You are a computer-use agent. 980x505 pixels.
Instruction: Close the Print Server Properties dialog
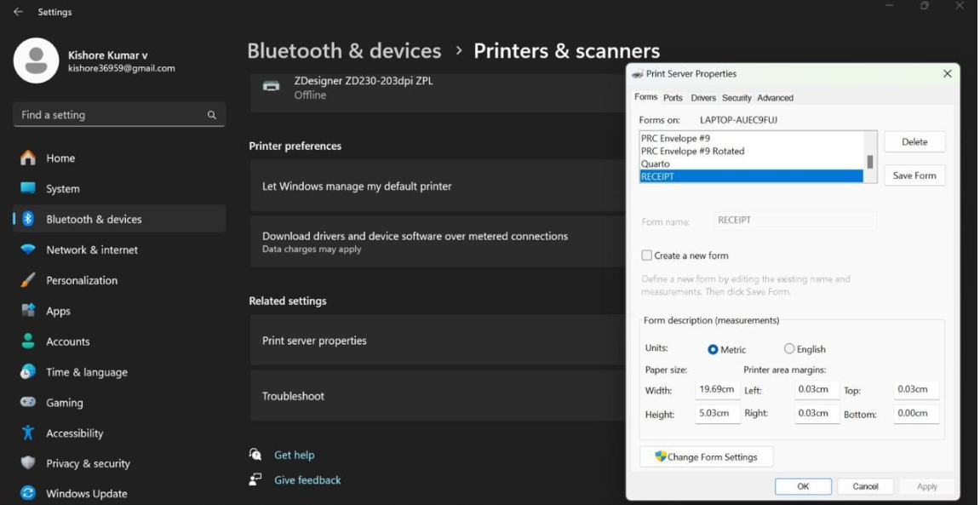tap(948, 74)
